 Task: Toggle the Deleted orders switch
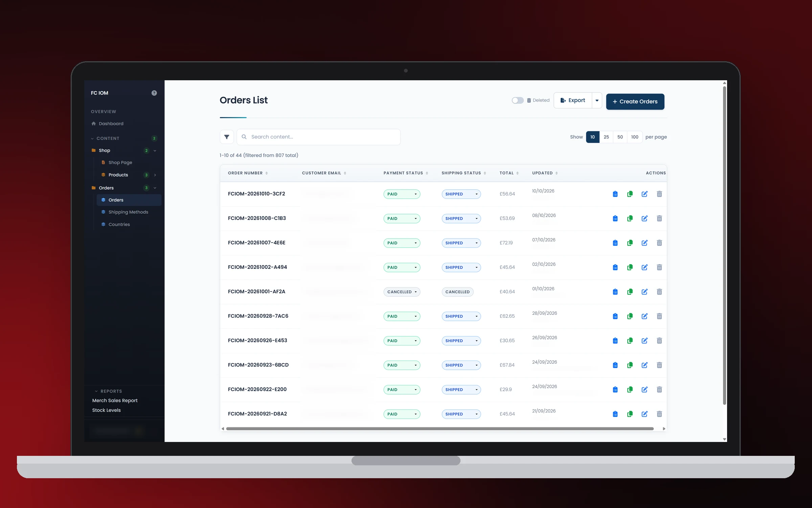tap(517, 100)
